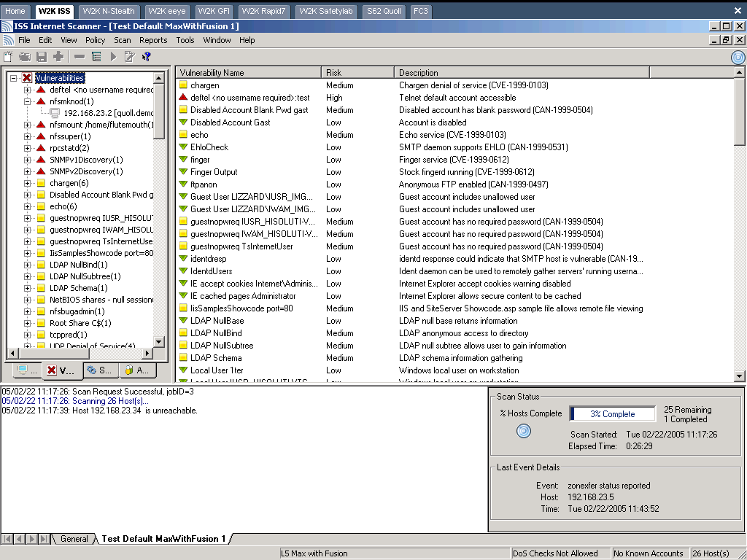Switch to the W2K N-Stealth tab
This screenshot has width=747, height=560.
(x=109, y=11)
